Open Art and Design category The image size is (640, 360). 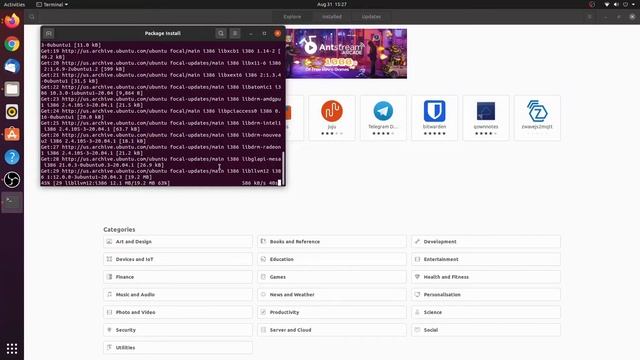click(178, 242)
